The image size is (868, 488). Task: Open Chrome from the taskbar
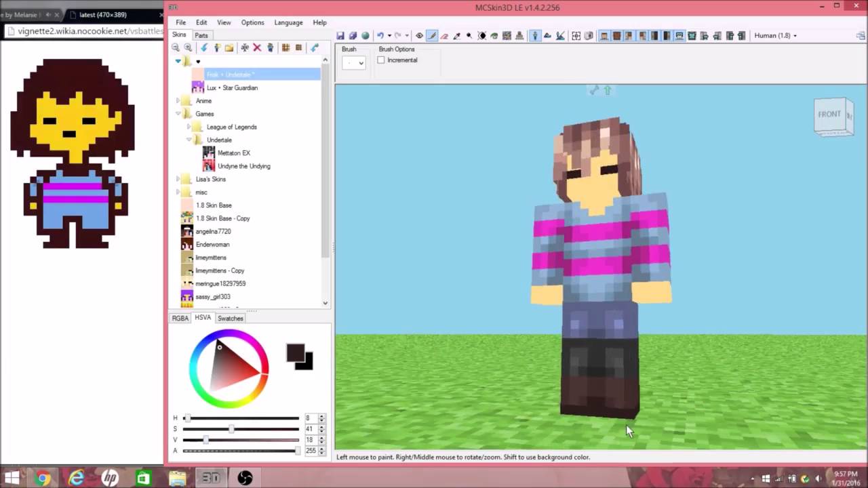43,478
